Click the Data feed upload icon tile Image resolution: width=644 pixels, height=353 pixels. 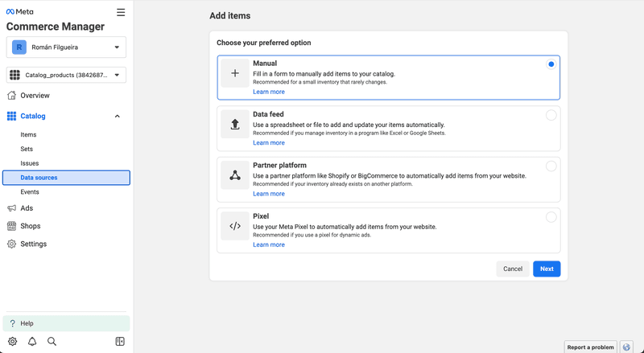point(235,124)
